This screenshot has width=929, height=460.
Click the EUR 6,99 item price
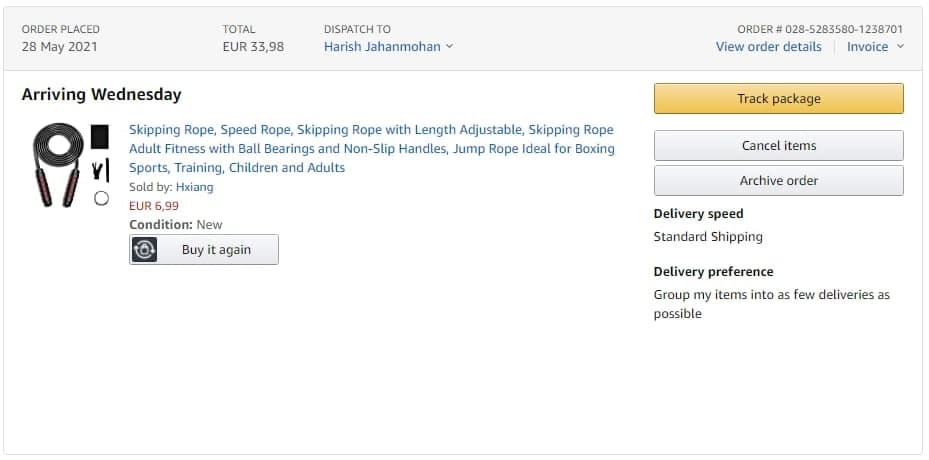(154, 206)
